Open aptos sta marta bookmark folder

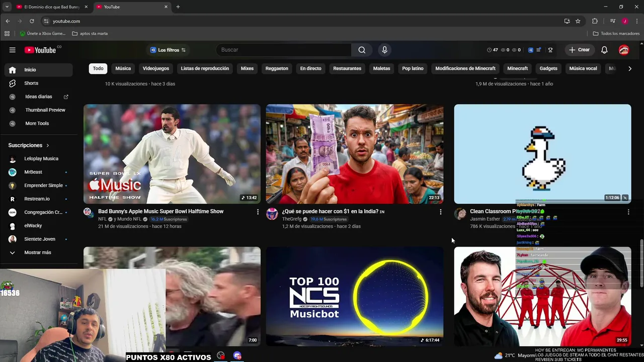90,34
